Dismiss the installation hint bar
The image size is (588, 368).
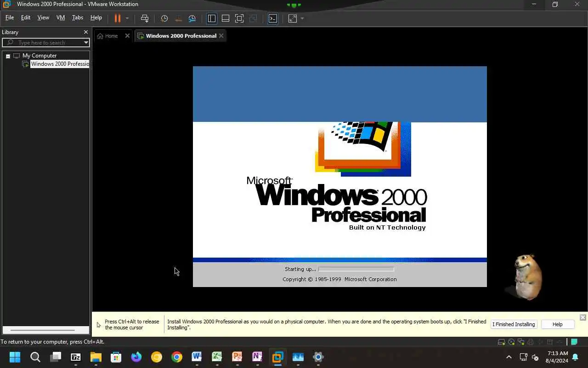coord(582,317)
